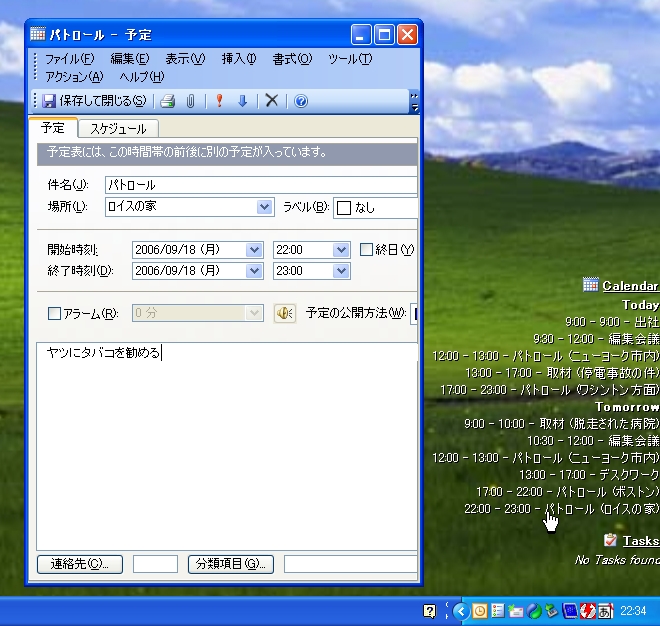
Task: Open the ヘルプ(H) menu
Action: tap(142, 77)
